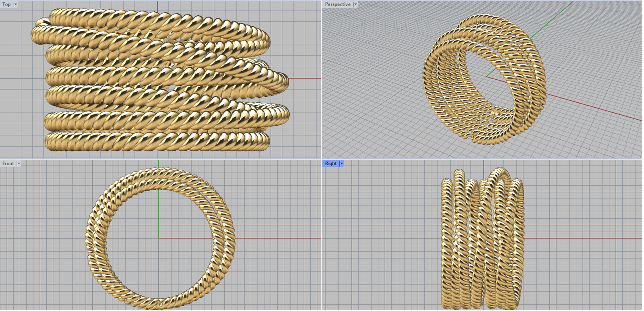The image size is (644, 311).
Task: Click the Perspective viewport title label
Action: 337,4
